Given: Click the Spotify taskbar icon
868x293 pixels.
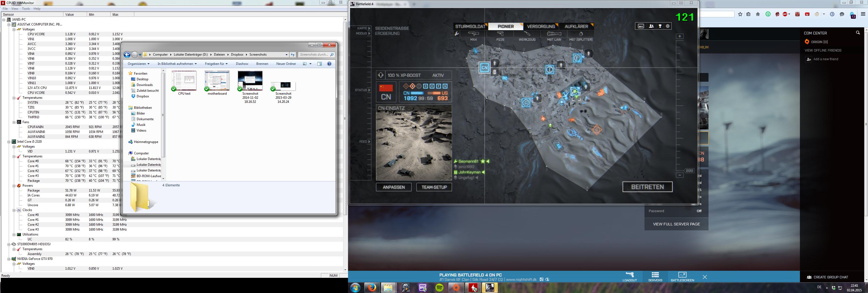Looking at the screenshot, I should 439,288.
